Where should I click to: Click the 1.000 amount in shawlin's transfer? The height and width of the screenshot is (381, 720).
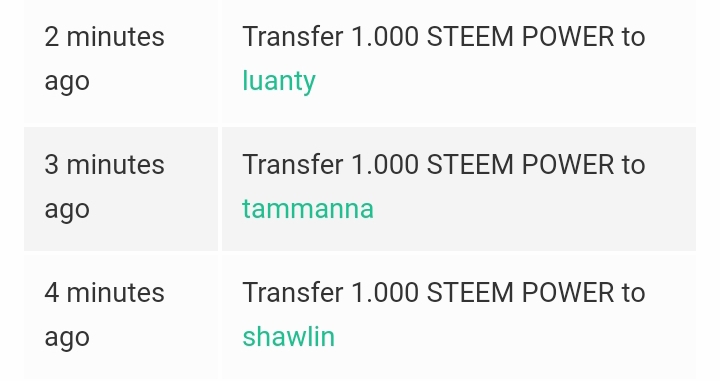385,292
